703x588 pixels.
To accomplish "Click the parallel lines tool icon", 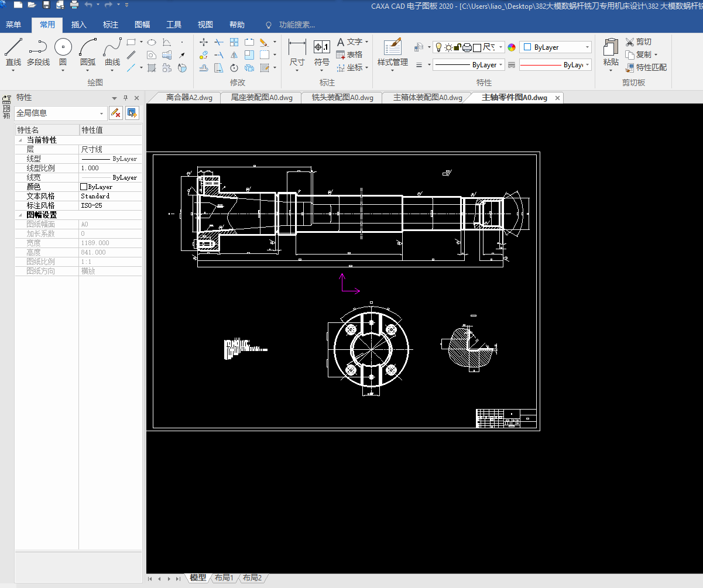I will (132, 55).
